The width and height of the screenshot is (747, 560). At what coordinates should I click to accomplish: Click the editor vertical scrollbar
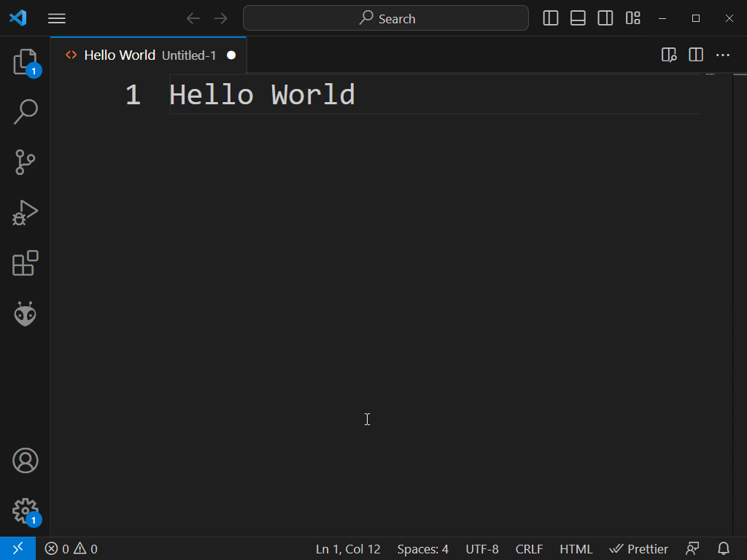click(740, 305)
